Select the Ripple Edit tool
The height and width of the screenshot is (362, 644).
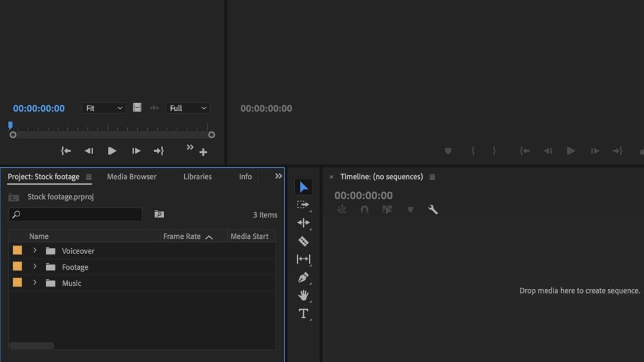pos(303,222)
